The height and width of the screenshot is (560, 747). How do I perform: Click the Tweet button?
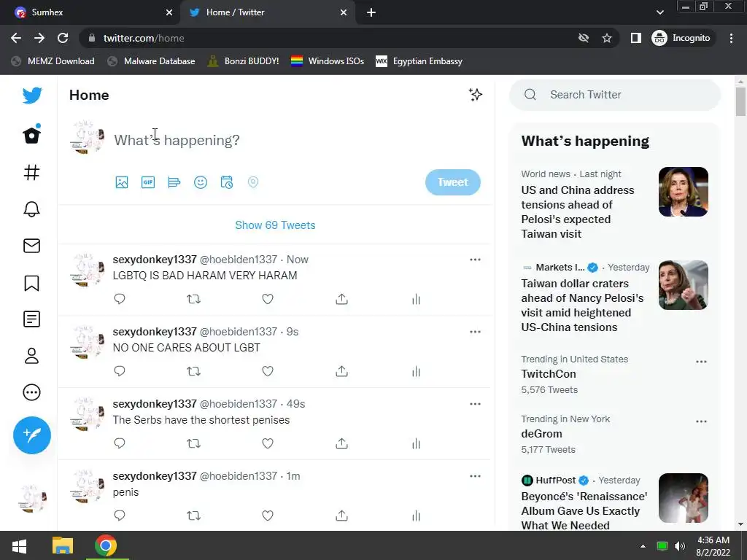pos(452,182)
